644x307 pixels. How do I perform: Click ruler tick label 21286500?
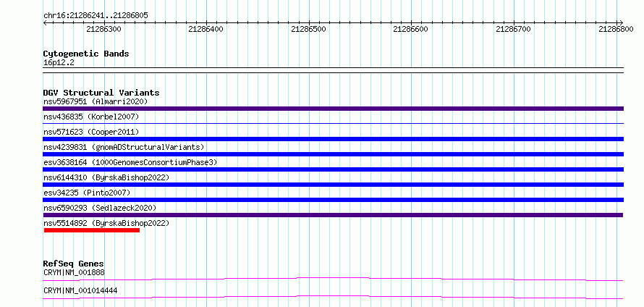[x=309, y=29]
